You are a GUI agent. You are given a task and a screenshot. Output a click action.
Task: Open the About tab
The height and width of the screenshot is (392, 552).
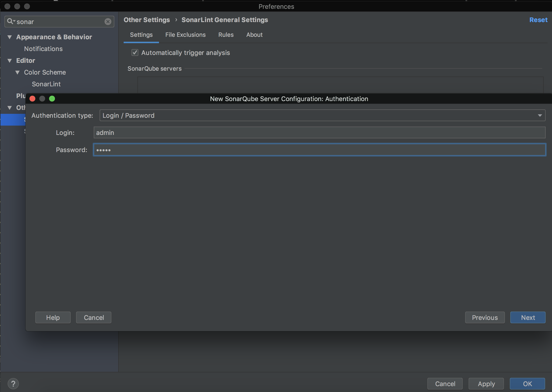254,35
